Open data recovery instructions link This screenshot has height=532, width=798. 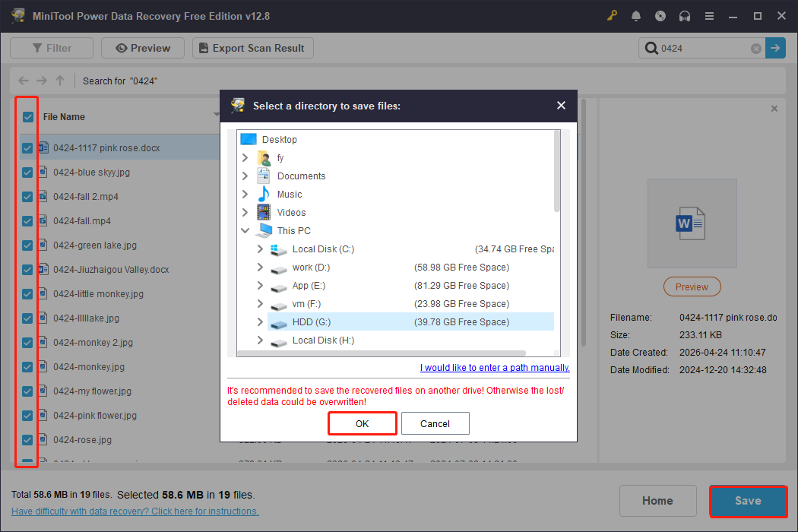pyautogui.click(x=135, y=511)
